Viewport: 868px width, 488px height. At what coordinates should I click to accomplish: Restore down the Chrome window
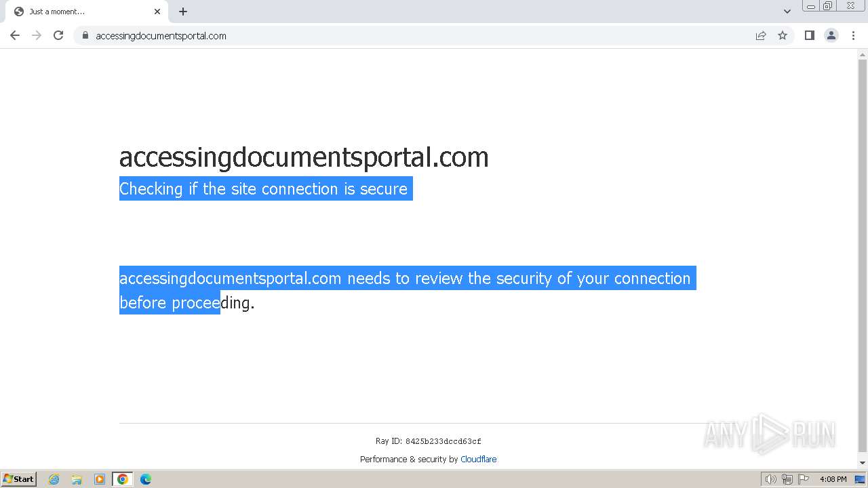828,6
